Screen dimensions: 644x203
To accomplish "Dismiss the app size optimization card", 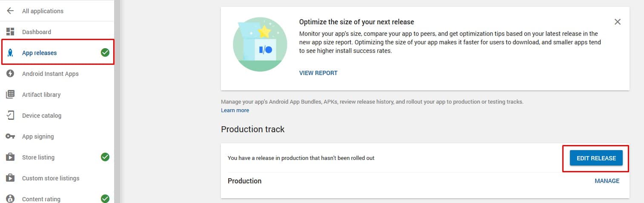I will 617,22.
